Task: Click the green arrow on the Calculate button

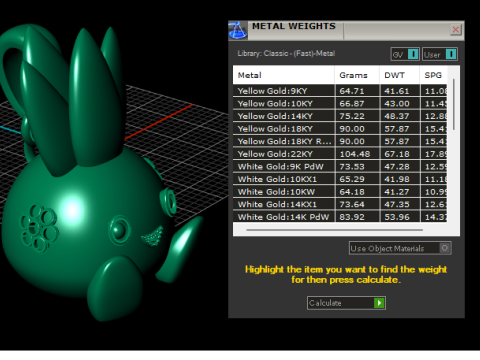Action: click(x=379, y=303)
